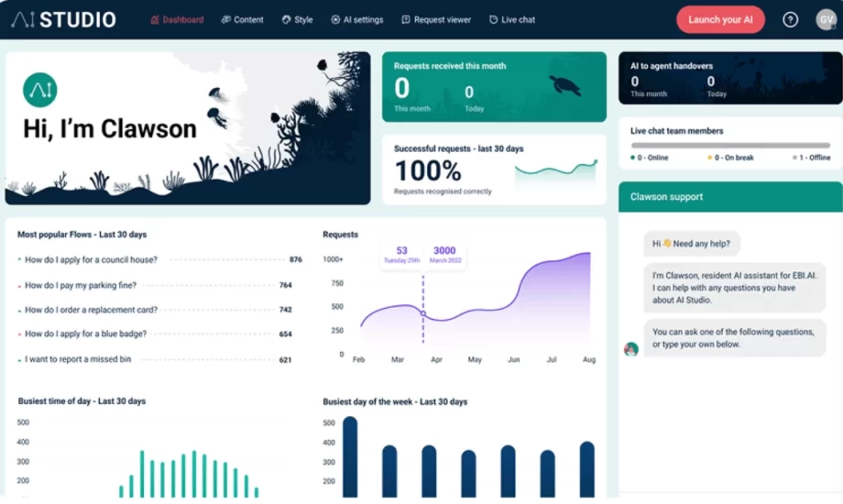Select 'How do I pay my parking fine?'
Screen dimensions: 843x504
[x=81, y=285]
